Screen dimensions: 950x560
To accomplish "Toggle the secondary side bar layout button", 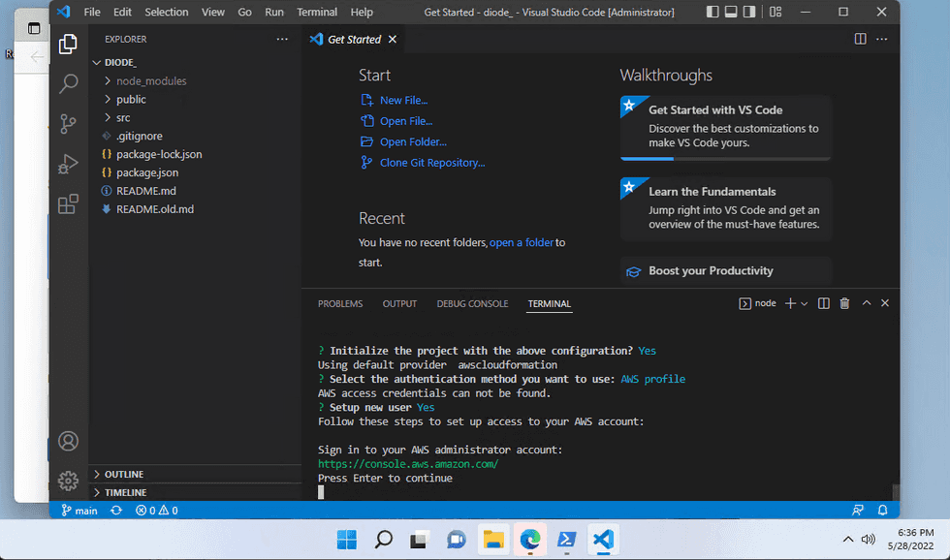I will (x=749, y=12).
